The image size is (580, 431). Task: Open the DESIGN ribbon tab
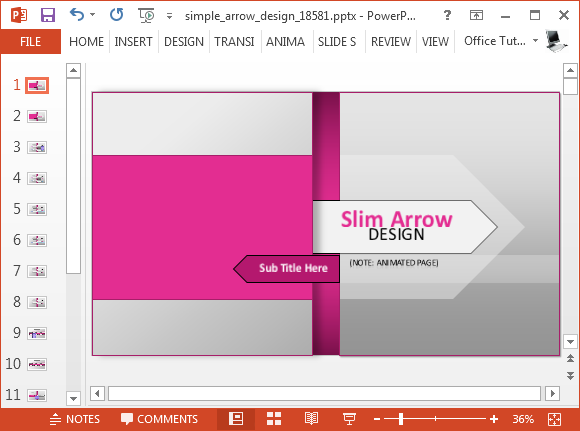(x=184, y=41)
